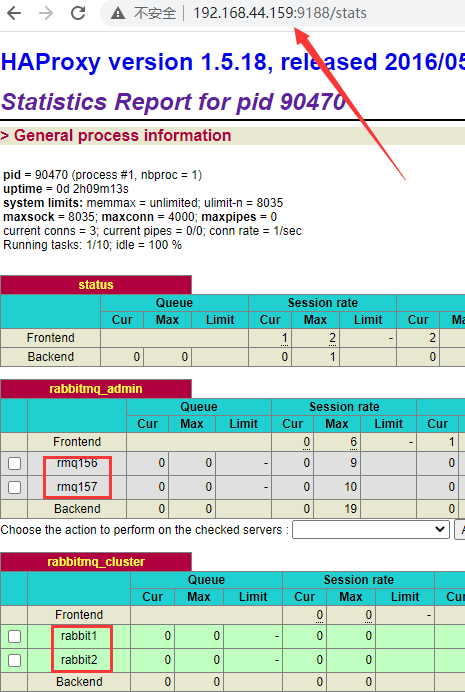Check the rabbit1 server checkbox
The image size is (465, 692).
[15, 636]
